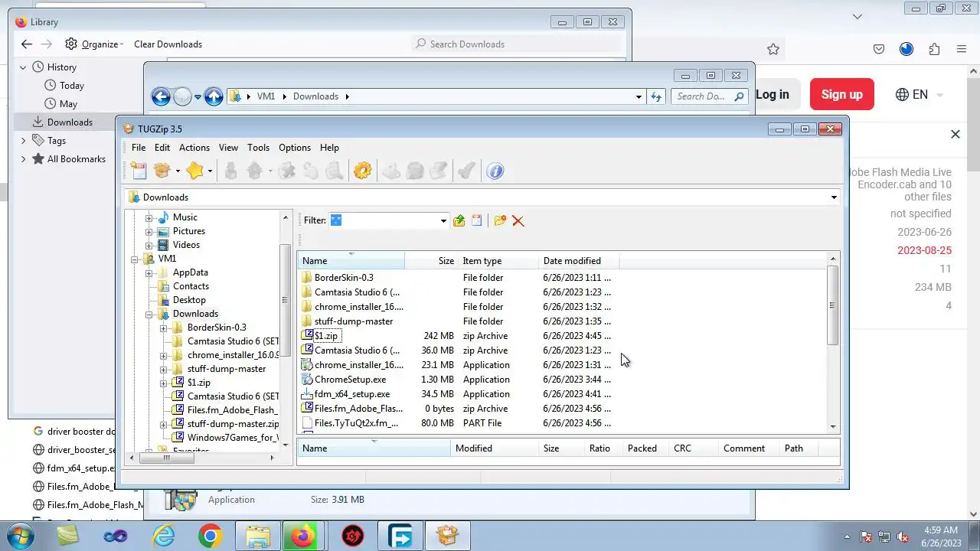The height and width of the screenshot is (551, 980).
Task: Click Clear Downloads in Library
Action: click(168, 44)
